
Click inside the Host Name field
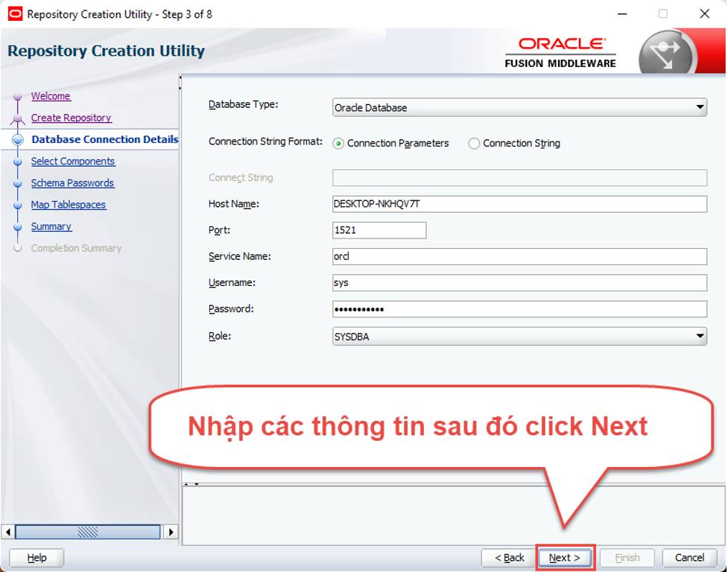tap(519, 204)
